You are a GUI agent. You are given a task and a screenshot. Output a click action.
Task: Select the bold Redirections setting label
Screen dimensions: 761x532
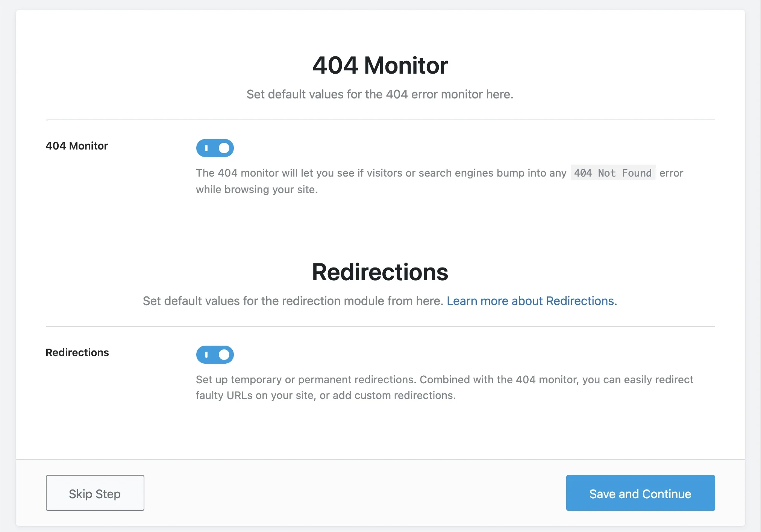coord(77,352)
